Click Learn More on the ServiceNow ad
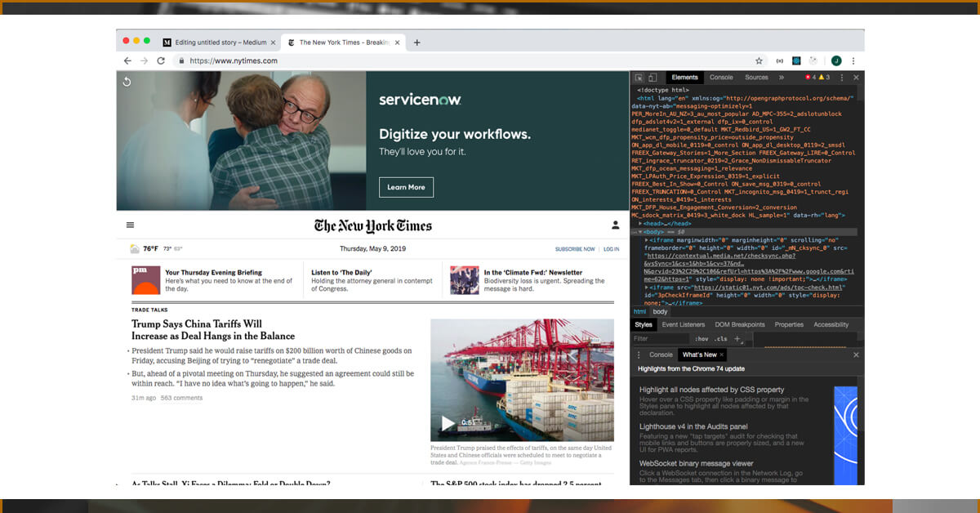The image size is (980, 513). (x=406, y=187)
